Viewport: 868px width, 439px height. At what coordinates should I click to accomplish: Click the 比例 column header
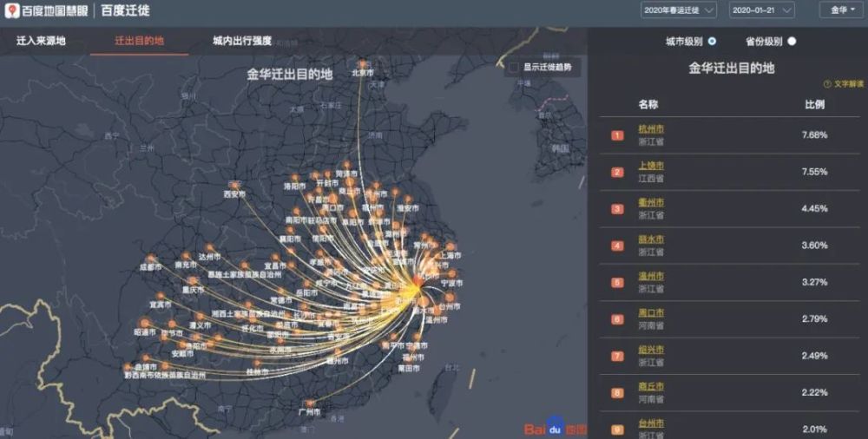[814, 105]
